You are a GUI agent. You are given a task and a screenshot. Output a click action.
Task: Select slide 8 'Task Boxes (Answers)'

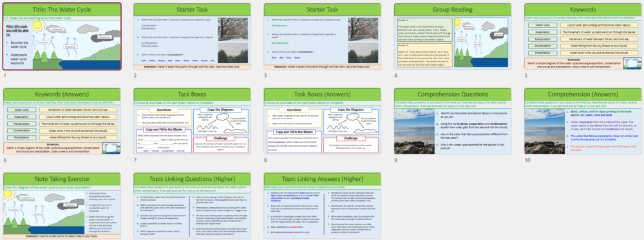(x=323, y=121)
